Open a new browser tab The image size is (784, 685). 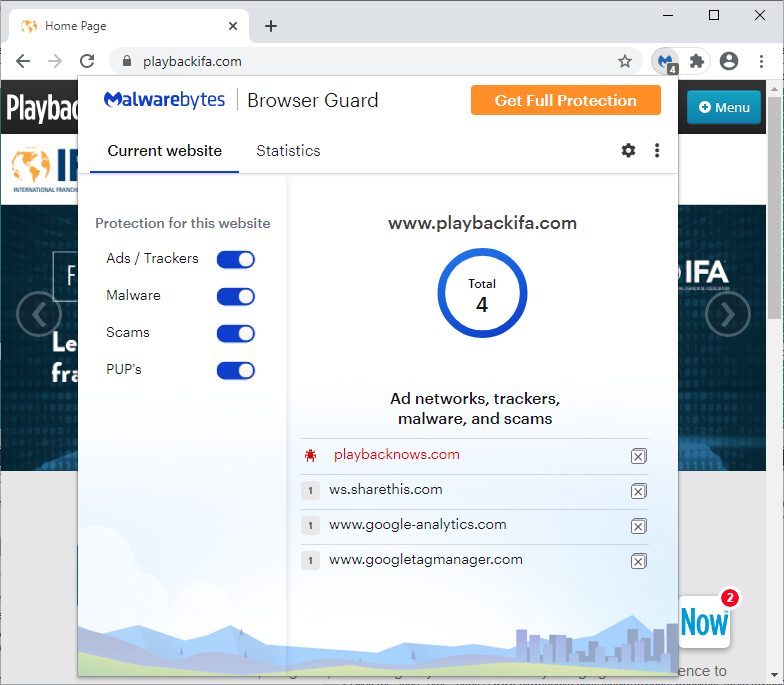pos(270,26)
